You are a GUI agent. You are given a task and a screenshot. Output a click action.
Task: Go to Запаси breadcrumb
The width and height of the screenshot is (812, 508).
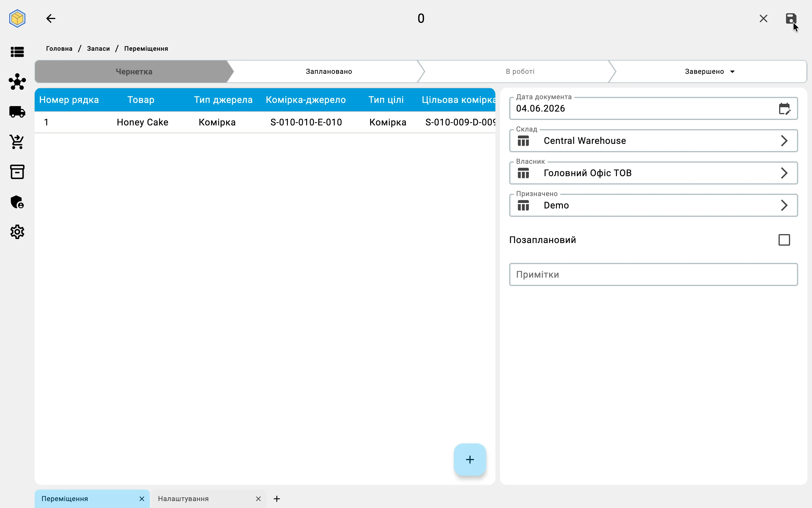[x=98, y=48]
